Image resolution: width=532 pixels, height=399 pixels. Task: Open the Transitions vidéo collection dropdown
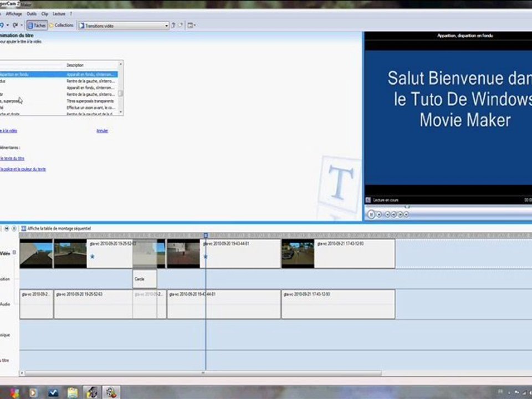coord(124,26)
